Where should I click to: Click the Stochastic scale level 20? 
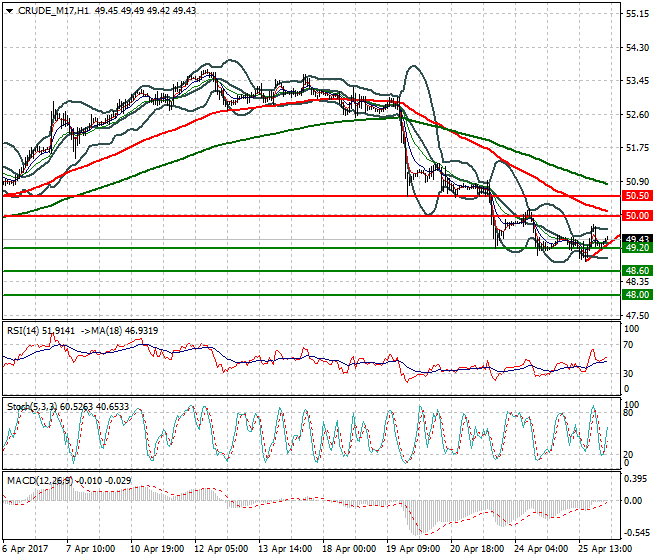point(628,455)
